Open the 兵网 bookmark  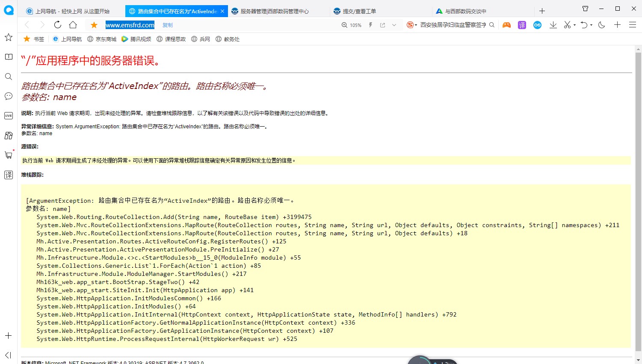201,39
